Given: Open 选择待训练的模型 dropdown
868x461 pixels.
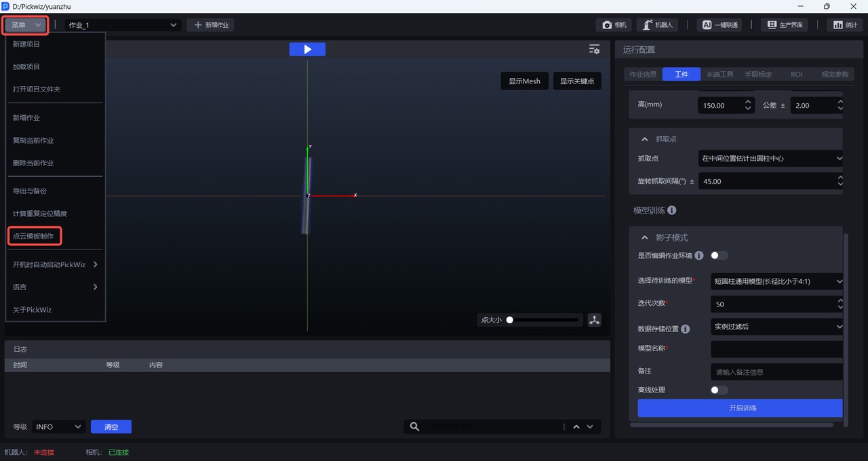Looking at the screenshot, I should click(x=777, y=281).
